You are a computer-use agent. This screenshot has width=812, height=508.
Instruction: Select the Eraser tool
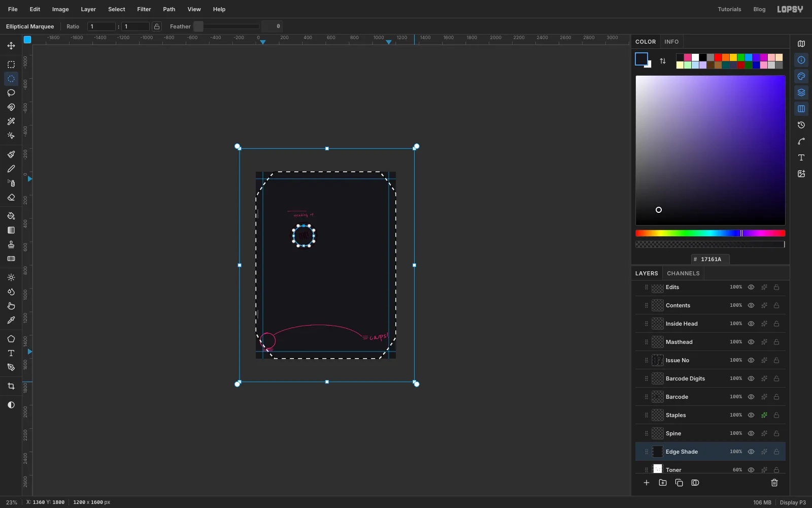point(11,197)
